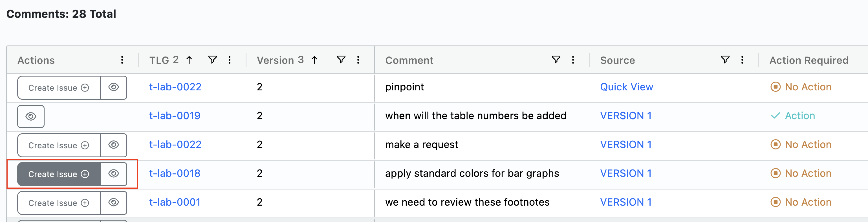868x222 pixels.
Task: Toggle the eye preview on the t-lab-0018 row
Action: pos(114,174)
